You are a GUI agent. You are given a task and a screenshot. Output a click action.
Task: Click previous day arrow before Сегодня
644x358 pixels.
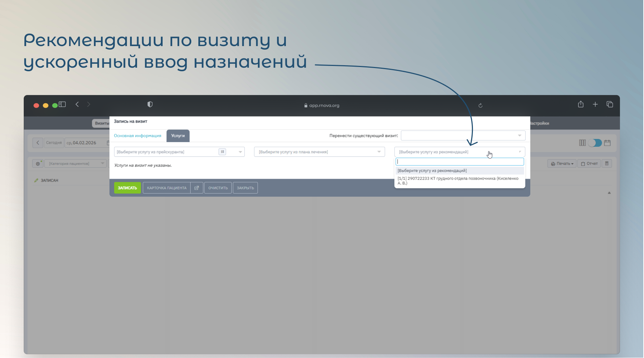click(38, 143)
